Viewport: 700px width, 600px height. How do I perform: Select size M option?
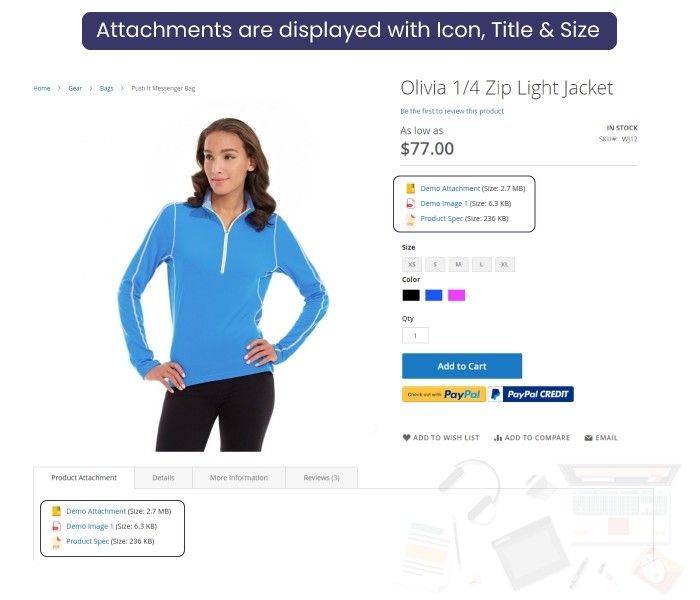(x=458, y=264)
